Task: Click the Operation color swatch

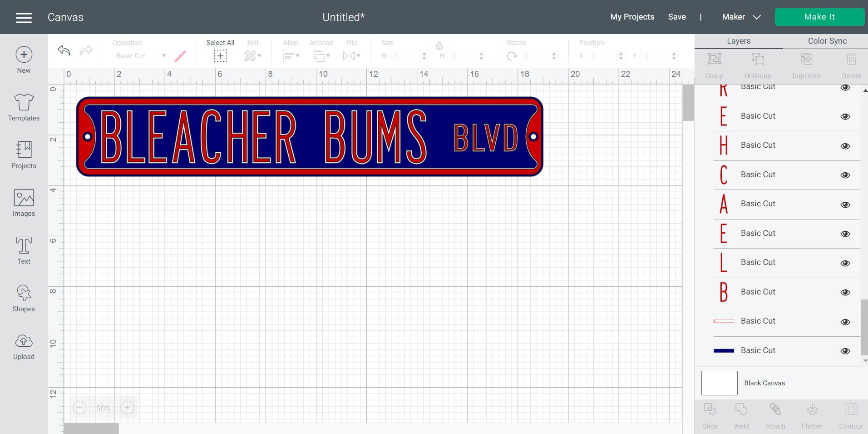Action: pos(180,55)
